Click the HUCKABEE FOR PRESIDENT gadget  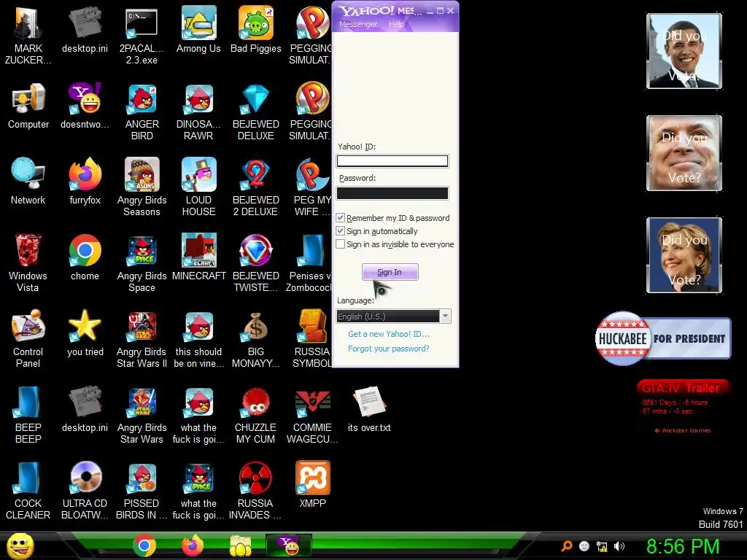[662, 338]
